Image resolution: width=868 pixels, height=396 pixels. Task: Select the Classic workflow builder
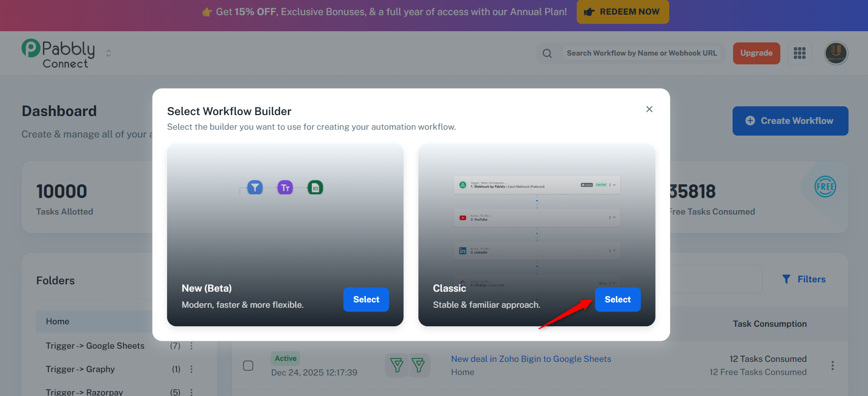[x=617, y=299]
